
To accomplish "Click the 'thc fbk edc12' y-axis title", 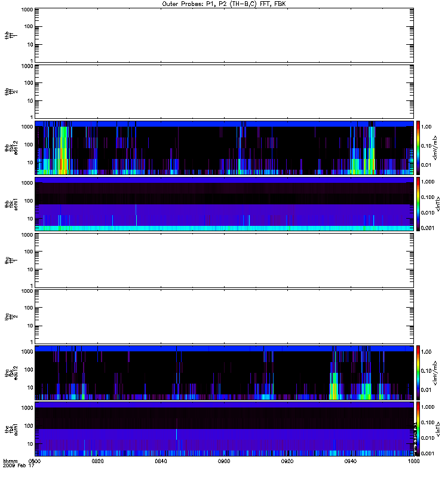I will (x=11, y=373).
